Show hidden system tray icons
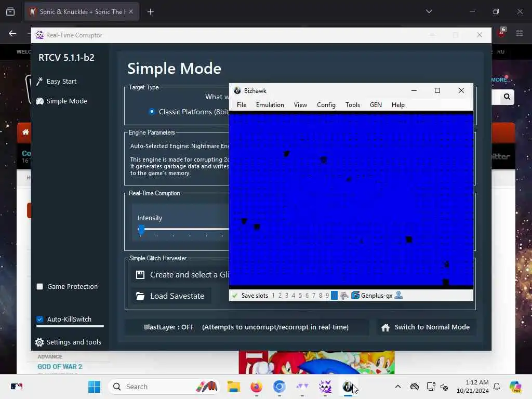The image size is (532, 399). pos(398,387)
